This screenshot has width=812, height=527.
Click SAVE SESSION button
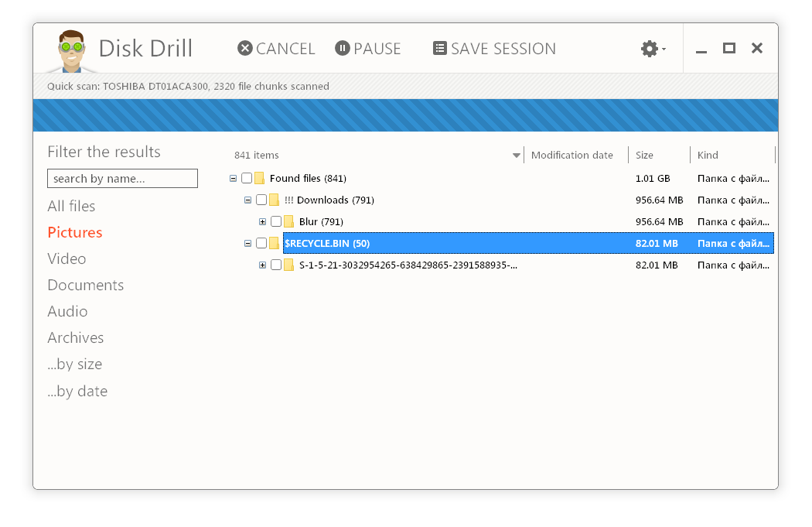(x=494, y=49)
